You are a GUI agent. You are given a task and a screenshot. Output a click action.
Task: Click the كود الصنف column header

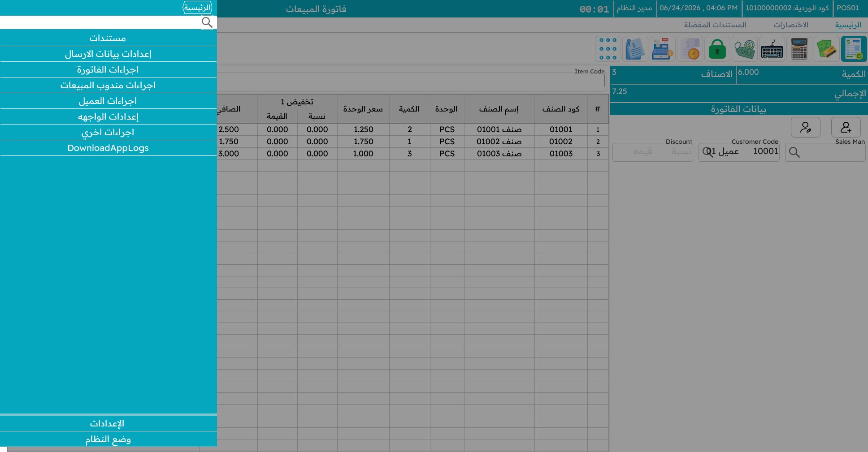[x=561, y=109]
